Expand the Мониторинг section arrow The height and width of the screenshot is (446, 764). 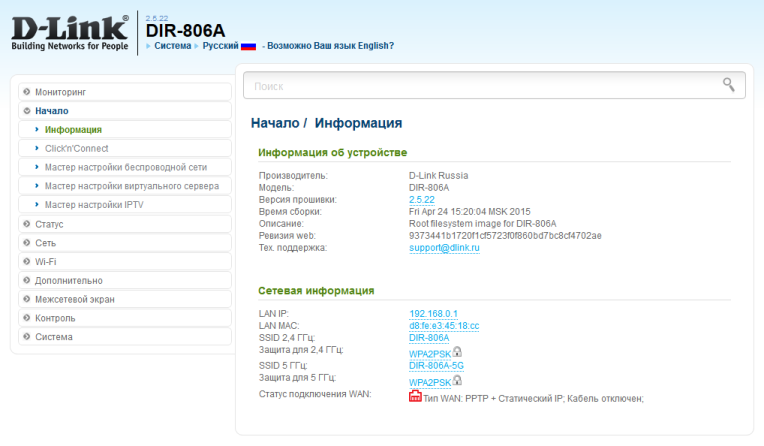coord(27,92)
